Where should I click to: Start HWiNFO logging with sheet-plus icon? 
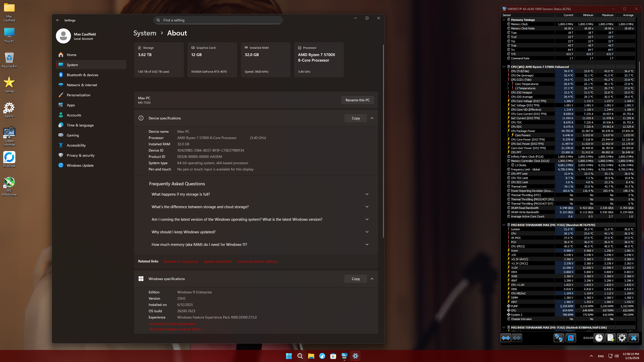(611, 338)
